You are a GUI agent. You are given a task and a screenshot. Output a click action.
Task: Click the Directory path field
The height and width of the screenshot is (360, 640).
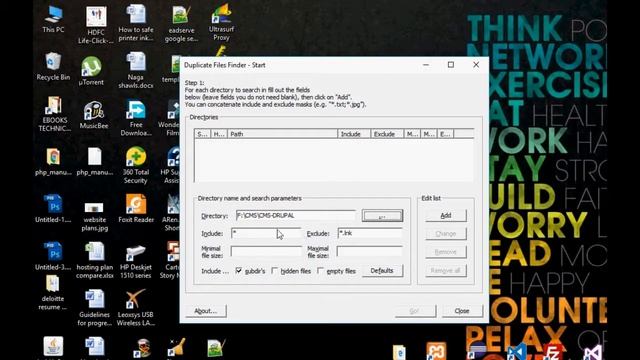(296, 216)
